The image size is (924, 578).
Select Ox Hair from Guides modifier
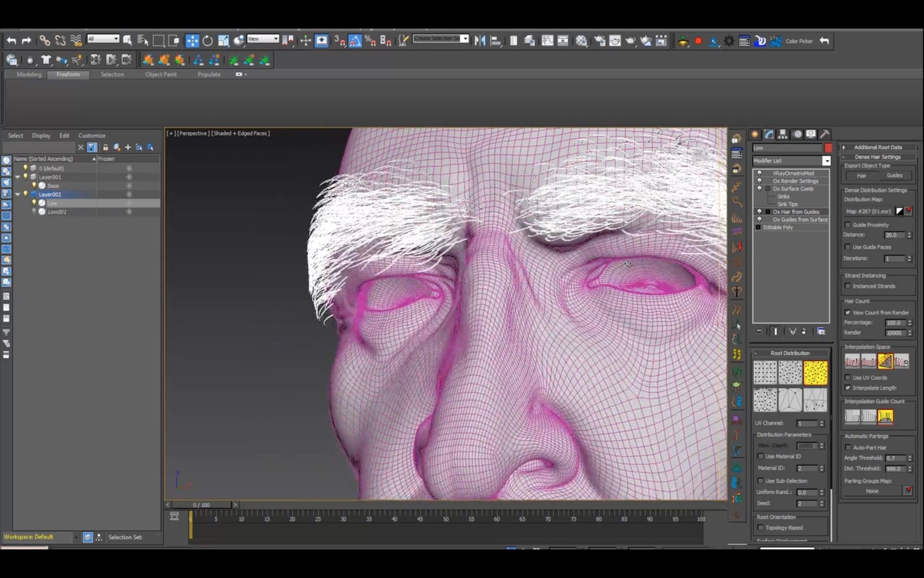pyautogui.click(x=796, y=212)
